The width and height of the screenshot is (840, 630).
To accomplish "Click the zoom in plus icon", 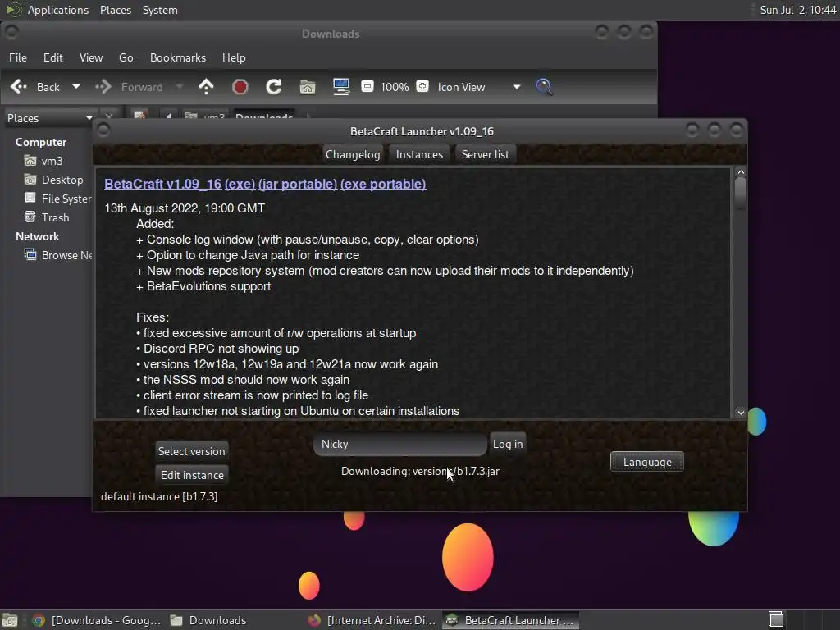I will coord(422,86).
